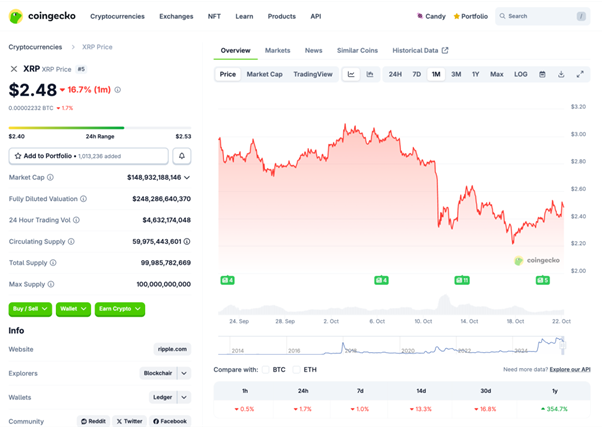Open the Exchanges menu
Viewport: 602px width, 427px height.
coord(176,17)
